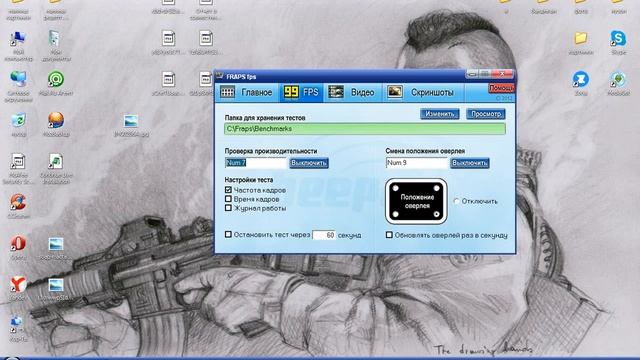Open the Yandex browser desktop shortcut
This screenshot has width=640, height=360.
pyautogui.click(x=18, y=287)
